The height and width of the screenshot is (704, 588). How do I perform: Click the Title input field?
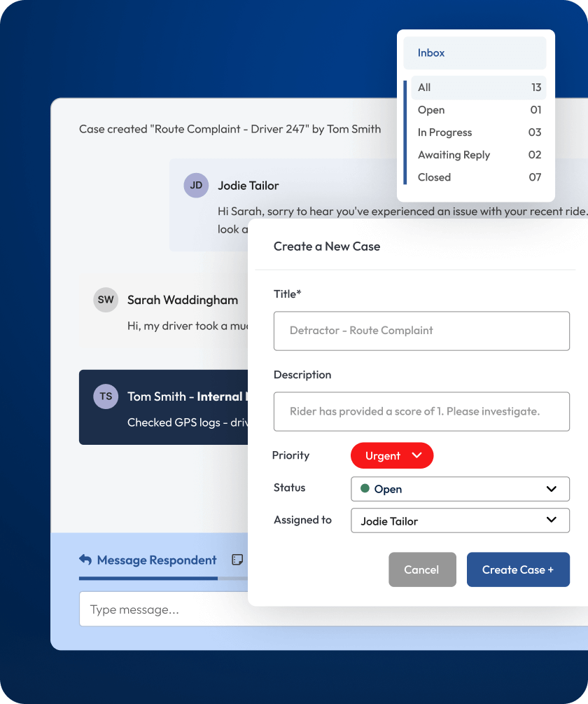[421, 331]
